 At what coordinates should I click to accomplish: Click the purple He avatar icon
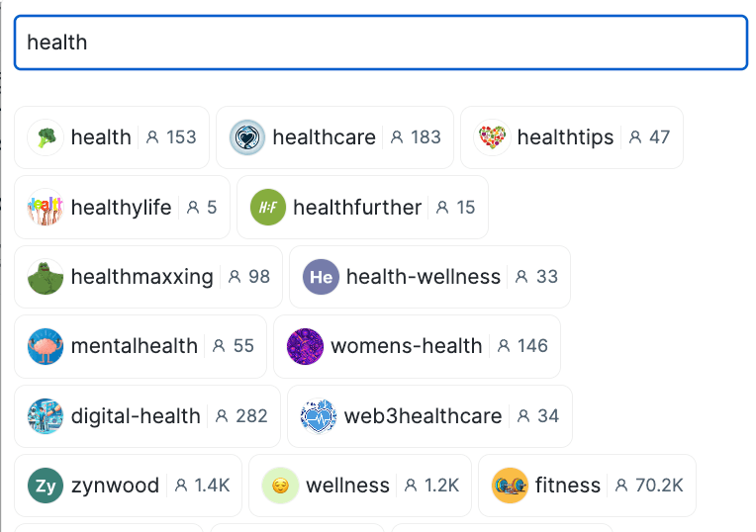point(321,277)
